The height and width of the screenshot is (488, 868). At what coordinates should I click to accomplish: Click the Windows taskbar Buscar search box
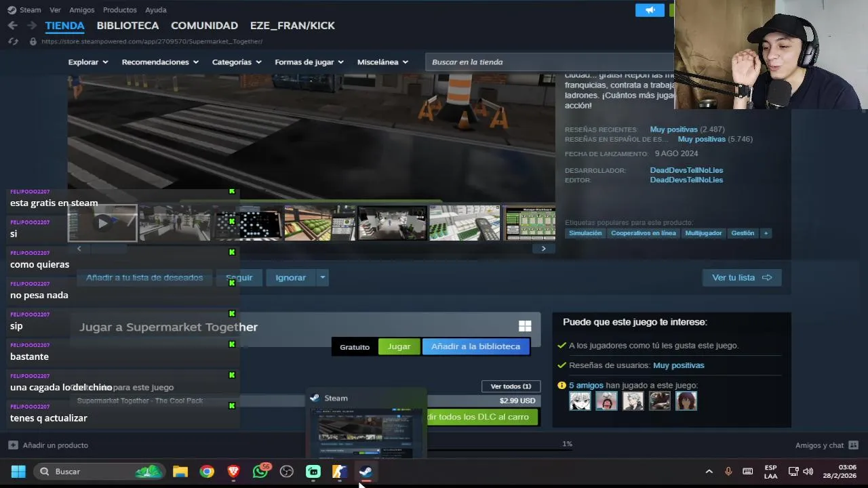tap(99, 472)
